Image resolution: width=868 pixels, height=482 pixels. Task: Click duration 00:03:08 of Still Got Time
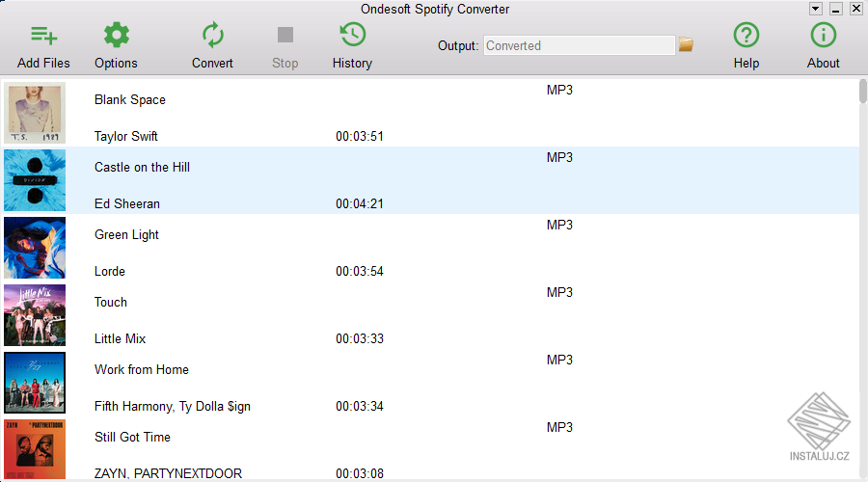point(360,473)
